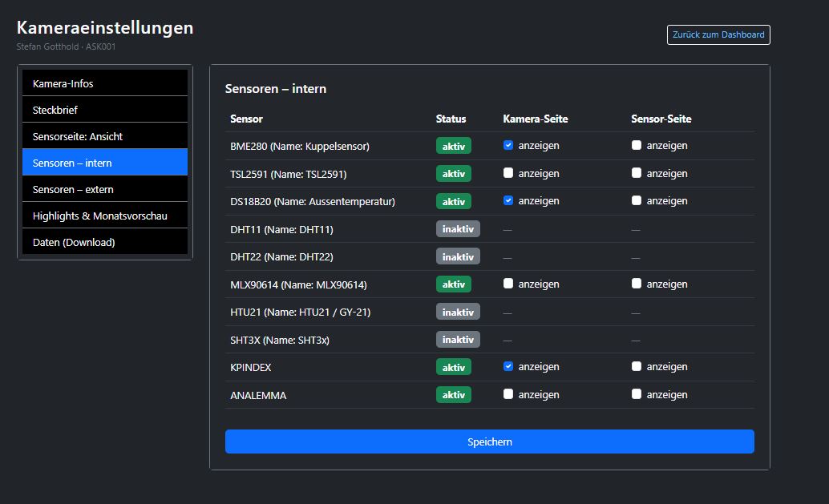Click the Speichern button
Screen dimensions: 829x504
[489, 442]
